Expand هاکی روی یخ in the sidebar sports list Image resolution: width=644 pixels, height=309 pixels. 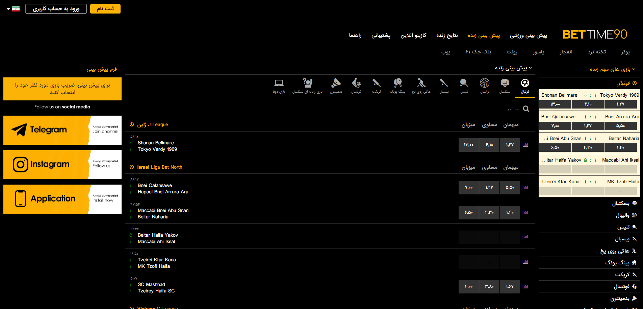pyautogui.click(x=615, y=251)
